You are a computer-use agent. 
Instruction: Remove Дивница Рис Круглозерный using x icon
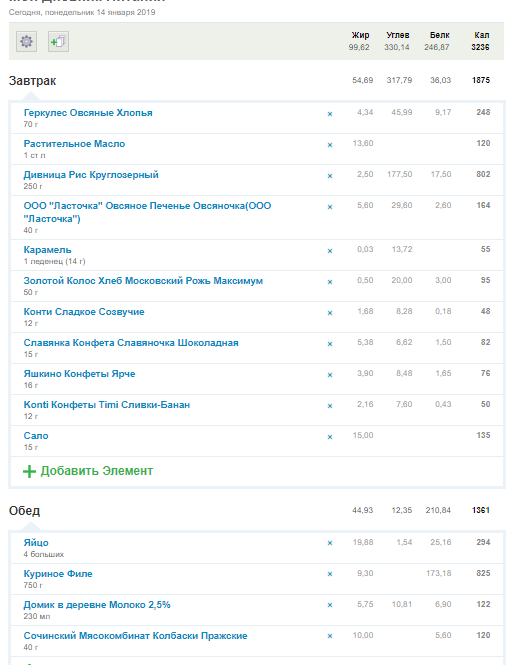tap(330, 176)
